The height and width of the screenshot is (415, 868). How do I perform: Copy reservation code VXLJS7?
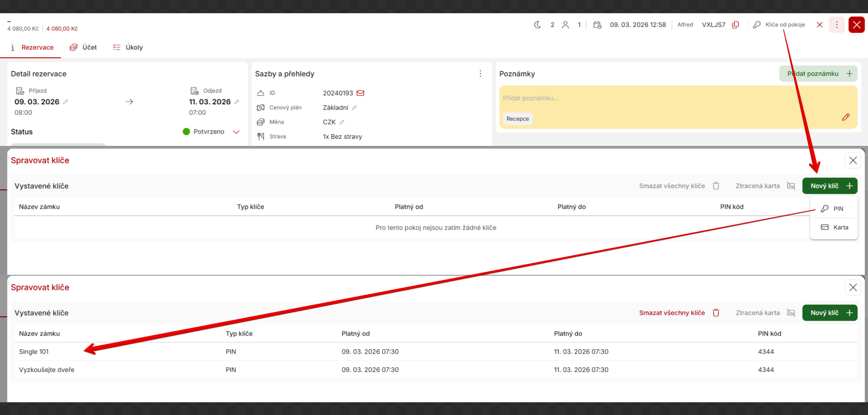pyautogui.click(x=735, y=25)
